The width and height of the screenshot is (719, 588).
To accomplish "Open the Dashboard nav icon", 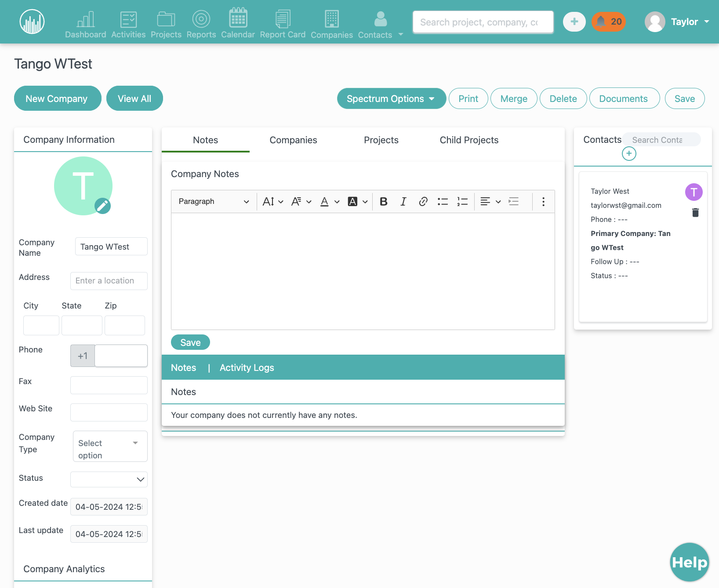I will [86, 25].
